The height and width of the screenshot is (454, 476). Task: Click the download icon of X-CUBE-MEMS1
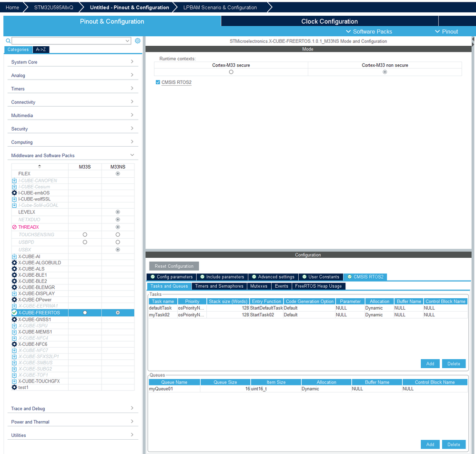[x=14, y=332]
